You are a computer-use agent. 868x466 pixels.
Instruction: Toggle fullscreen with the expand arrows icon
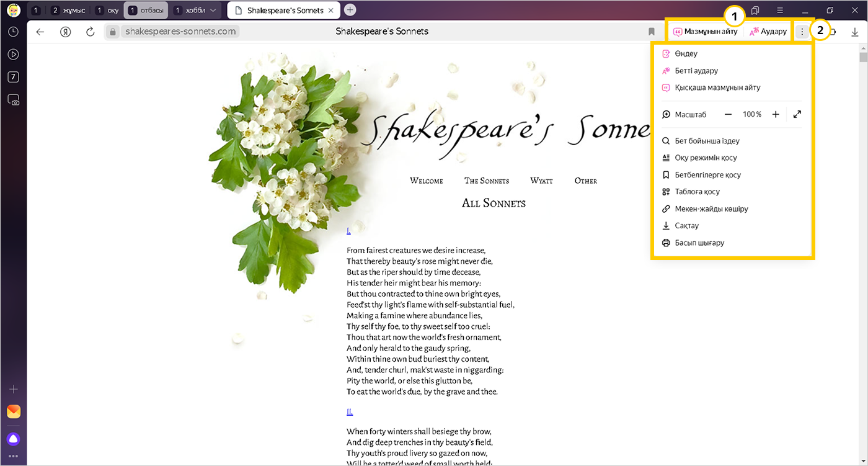pos(797,114)
